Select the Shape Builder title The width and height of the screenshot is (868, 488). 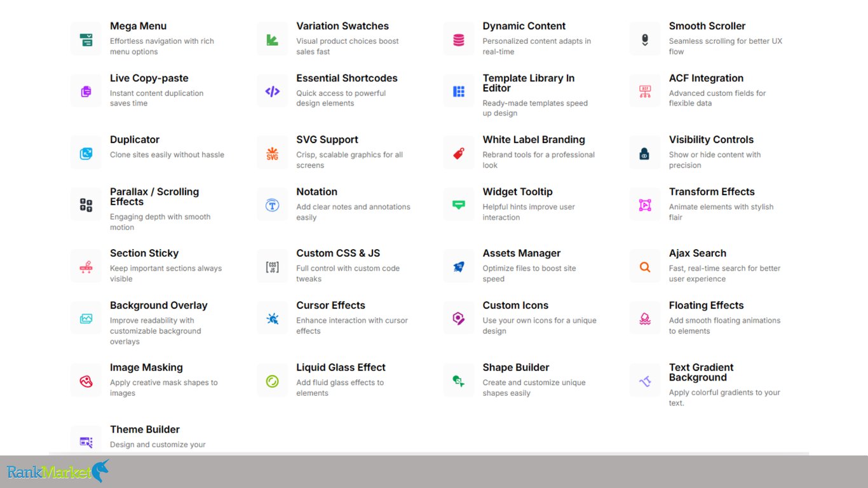(x=516, y=368)
